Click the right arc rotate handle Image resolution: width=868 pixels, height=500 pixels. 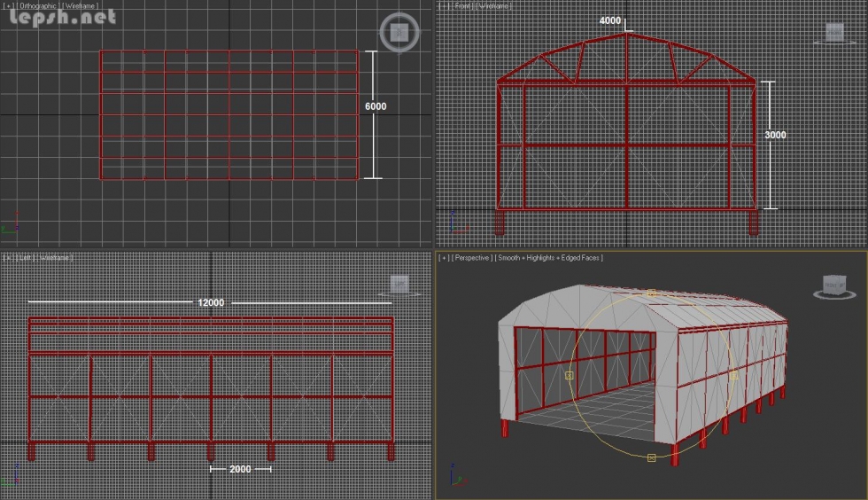coord(733,375)
